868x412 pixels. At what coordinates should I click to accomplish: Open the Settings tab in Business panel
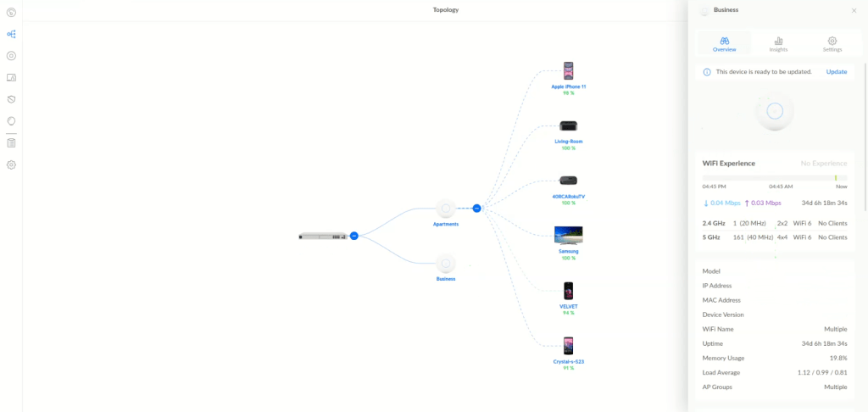coord(832,44)
